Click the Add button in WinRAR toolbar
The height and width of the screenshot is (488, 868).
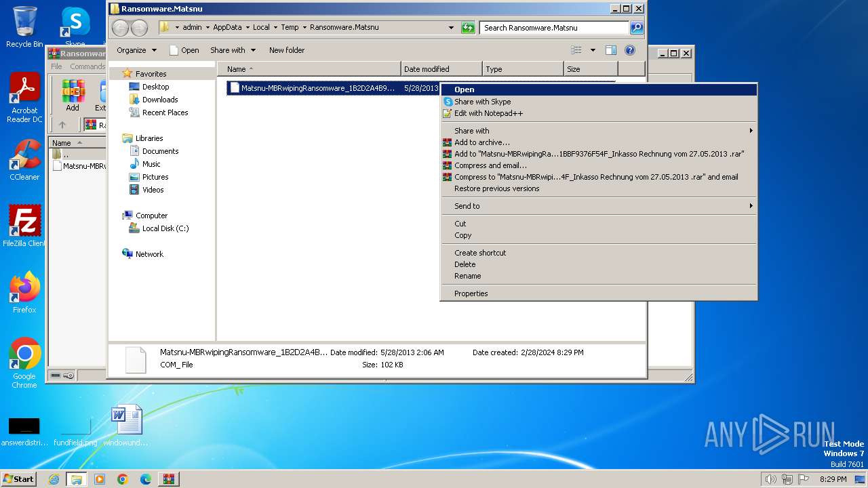click(x=73, y=96)
